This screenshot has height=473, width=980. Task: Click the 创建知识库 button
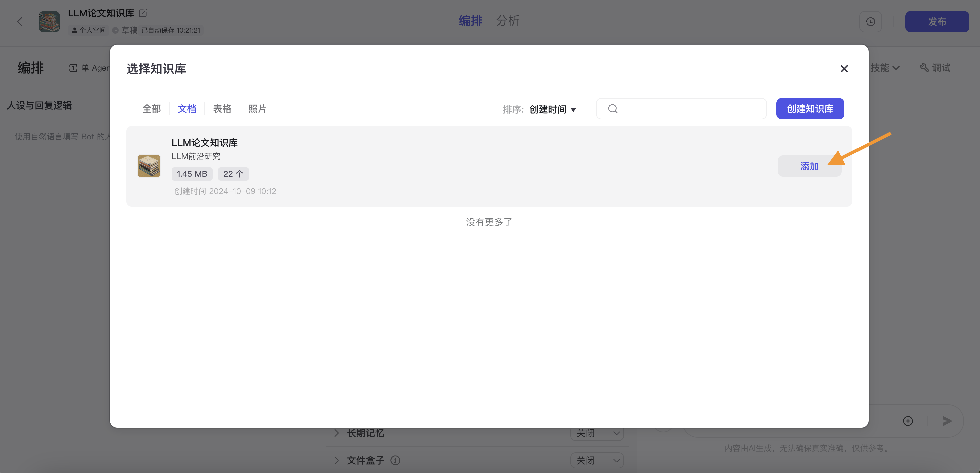pyautogui.click(x=810, y=109)
